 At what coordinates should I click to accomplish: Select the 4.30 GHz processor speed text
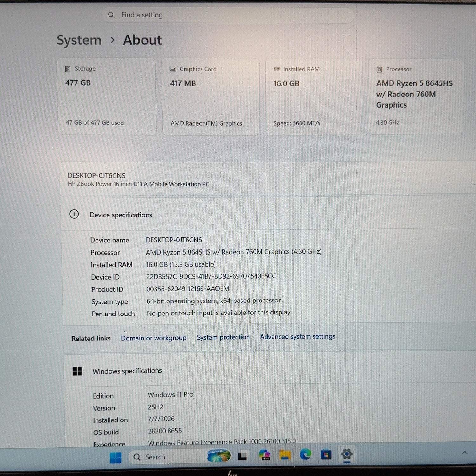(x=387, y=122)
